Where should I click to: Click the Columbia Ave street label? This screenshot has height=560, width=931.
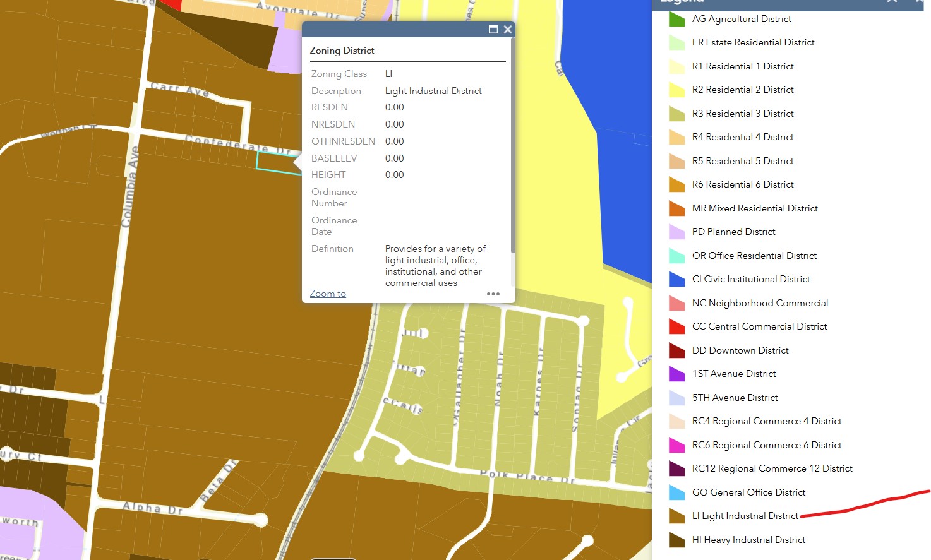pyautogui.click(x=129, y=188)
